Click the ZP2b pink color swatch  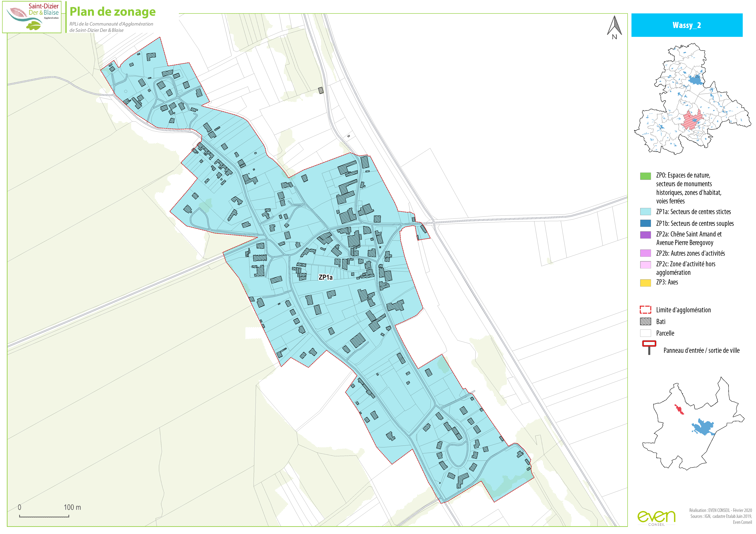click(x=645, y=253)
